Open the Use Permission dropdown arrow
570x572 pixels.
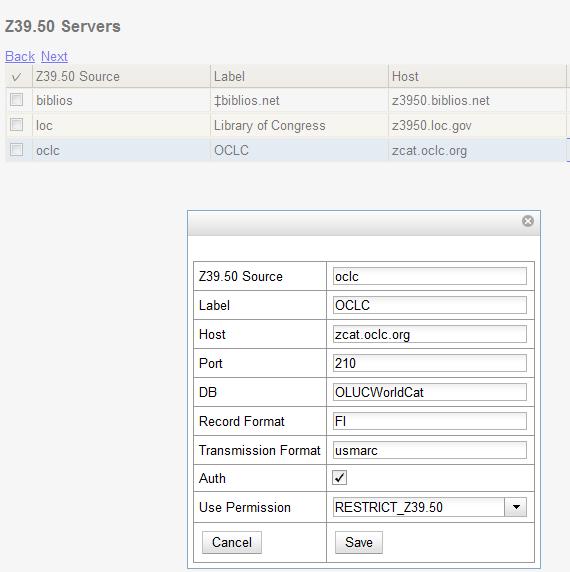pyautogui.click(x=515, y=507)
